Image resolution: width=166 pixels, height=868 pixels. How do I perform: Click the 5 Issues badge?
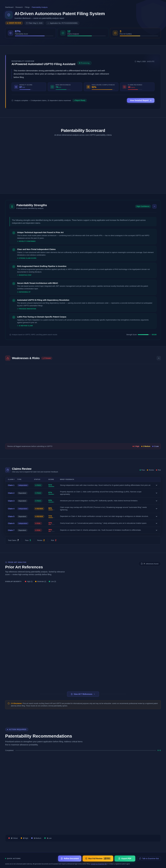(47, 358)
